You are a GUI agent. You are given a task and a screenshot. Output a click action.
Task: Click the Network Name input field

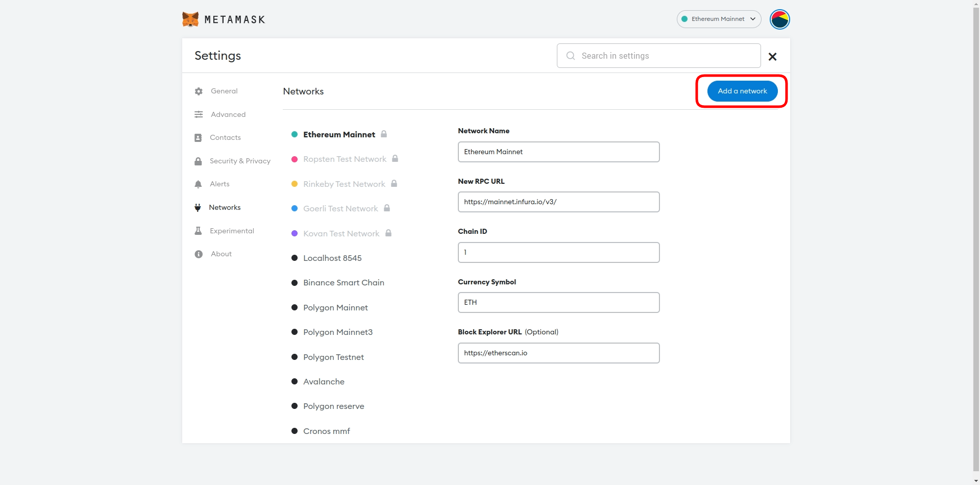pyautogui.click(x=558, y=152)
